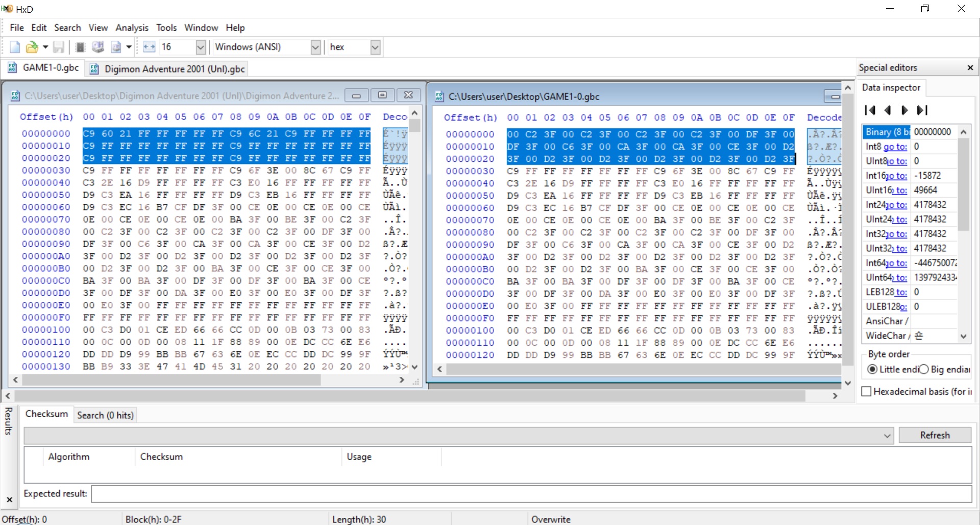Image resolution: width=980 pixels, height=525 pixels.
Task: Open the Windows (ANSI) charset dropdown
Action: [x=316, y=47]
